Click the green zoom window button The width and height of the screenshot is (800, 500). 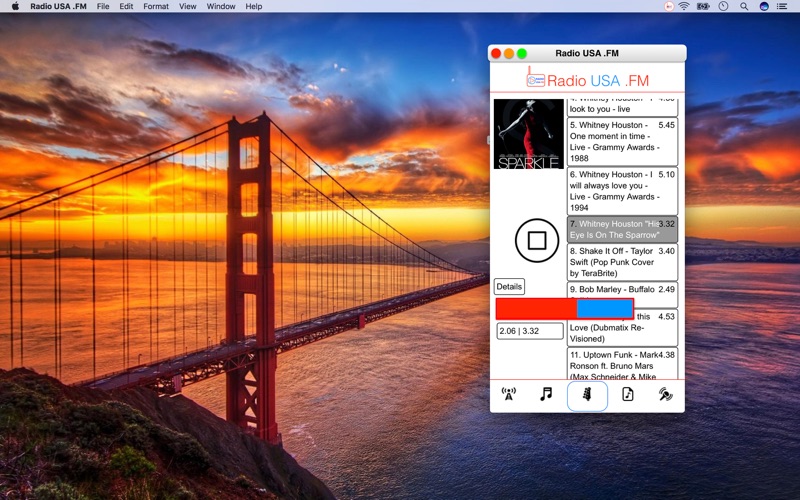click(521, 54)
